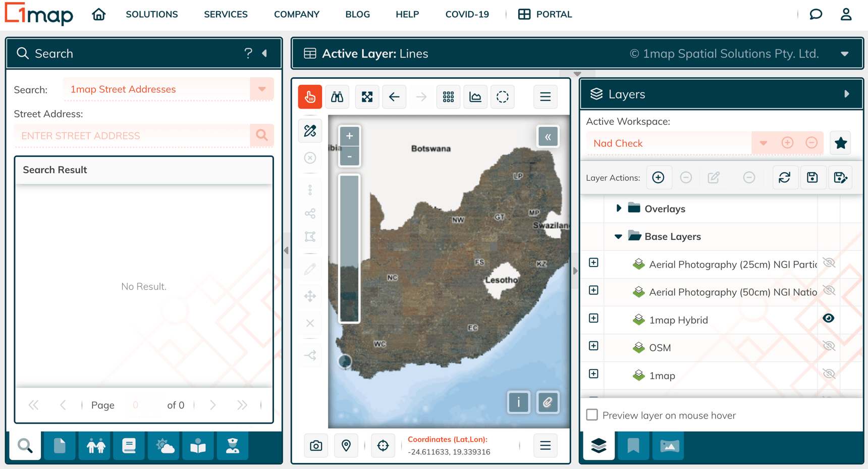Open the 1map Street Addresses dropdown
Viewport: 868px width, 469px height.
[x=261, y=89]
